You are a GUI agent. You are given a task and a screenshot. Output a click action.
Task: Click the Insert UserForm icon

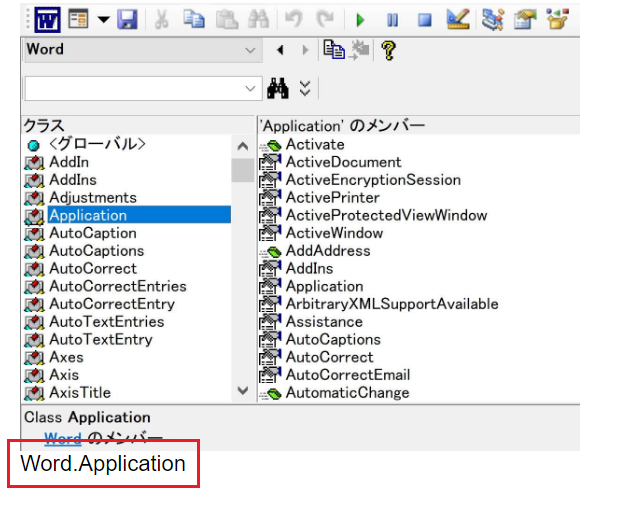[x=78, y=19]
